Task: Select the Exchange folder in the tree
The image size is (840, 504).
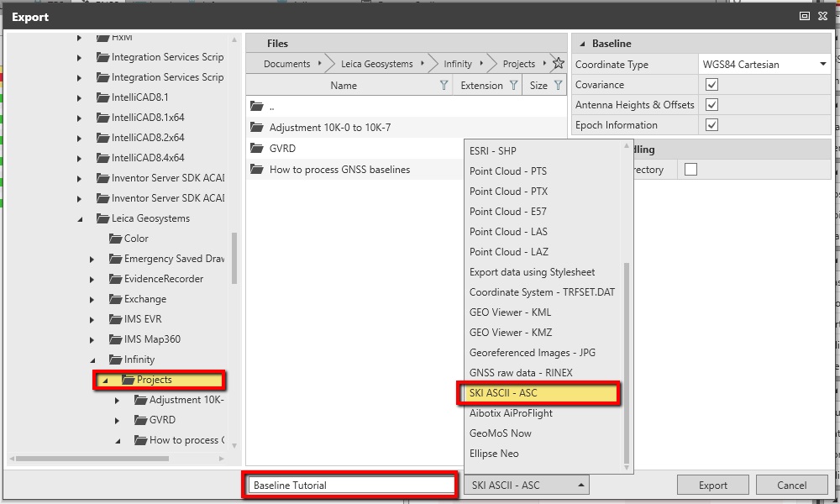Action: 144,299
